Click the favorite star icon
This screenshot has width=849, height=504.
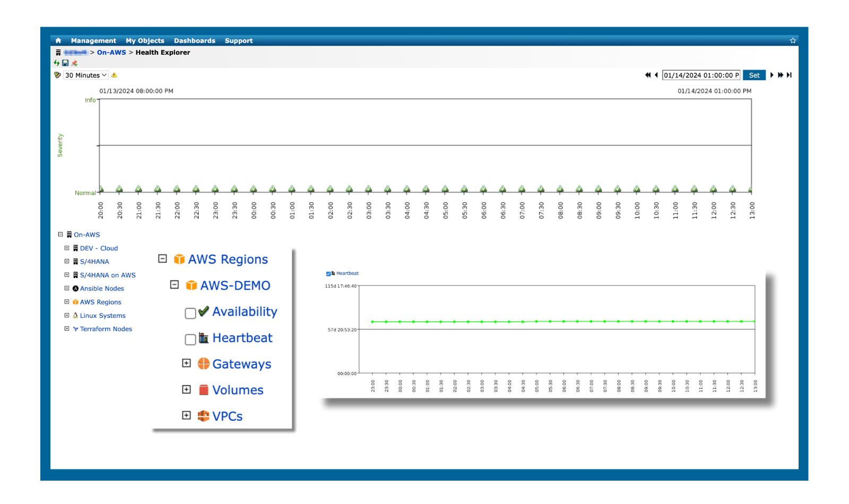[793, 41]
